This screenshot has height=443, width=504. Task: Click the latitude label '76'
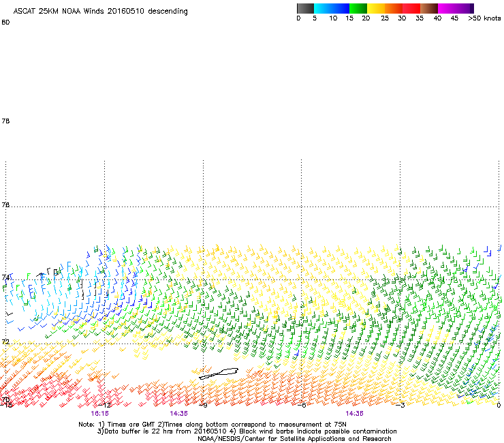5,204
